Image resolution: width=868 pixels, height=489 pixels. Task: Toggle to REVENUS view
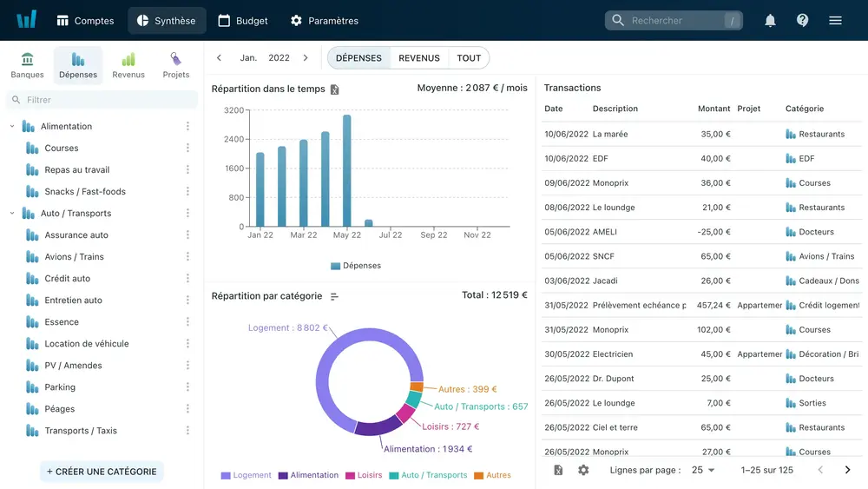418,58
